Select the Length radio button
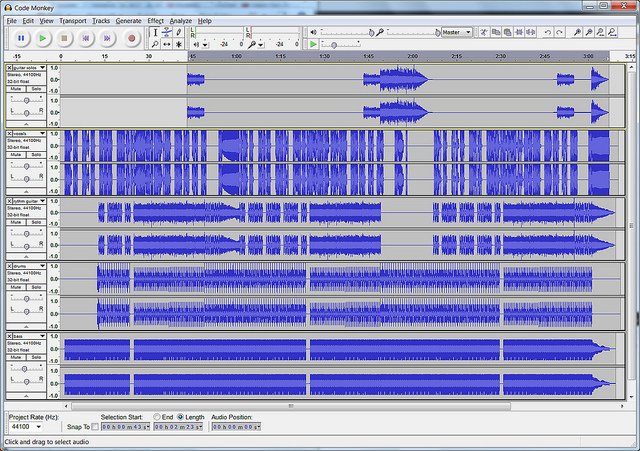The height and width of the screenshot is (451, 640). (x=180, y=416)
